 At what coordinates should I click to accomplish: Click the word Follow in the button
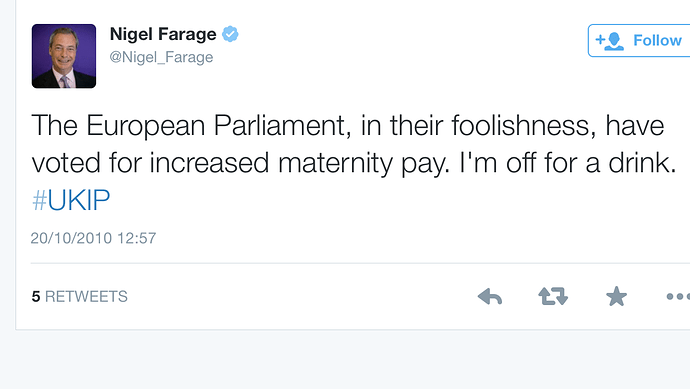pyautogui.click(x=657, y=40)
